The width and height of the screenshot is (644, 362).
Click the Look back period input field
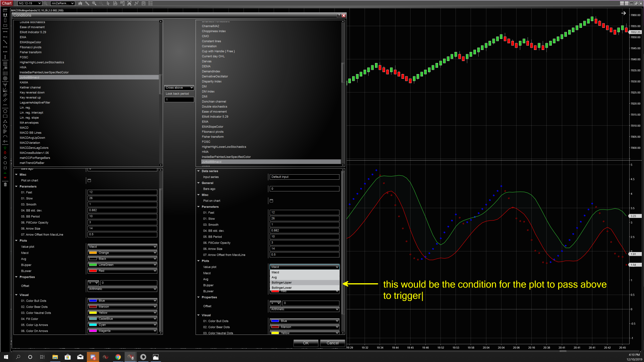[179, 100]
